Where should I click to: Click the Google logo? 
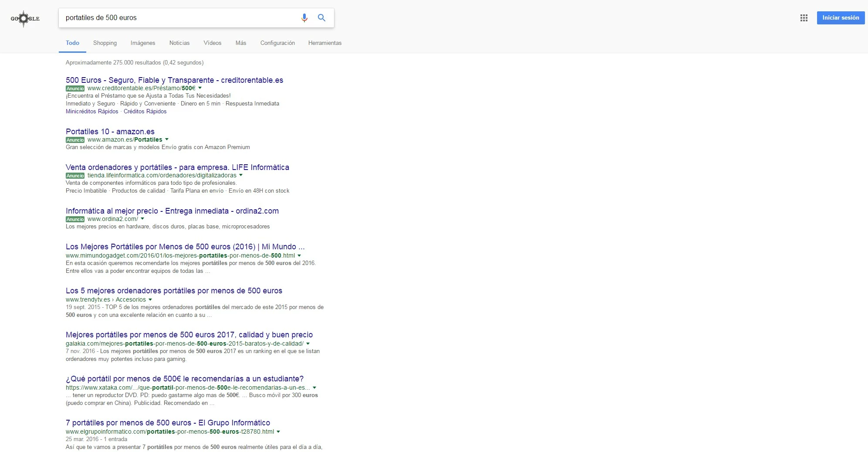pos(25,18)
